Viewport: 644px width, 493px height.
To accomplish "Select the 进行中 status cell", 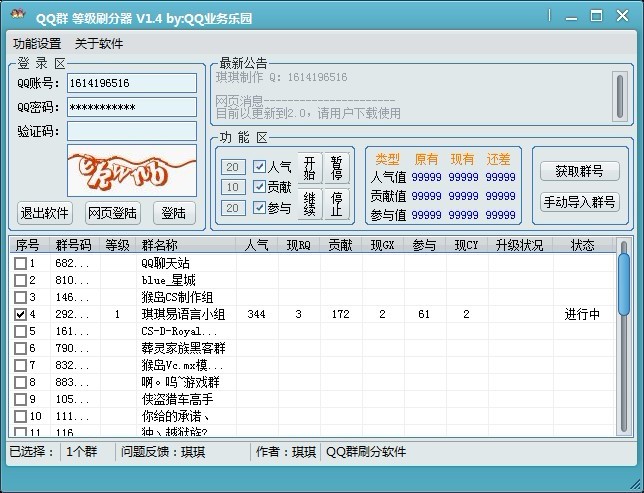I will (582, 315).
